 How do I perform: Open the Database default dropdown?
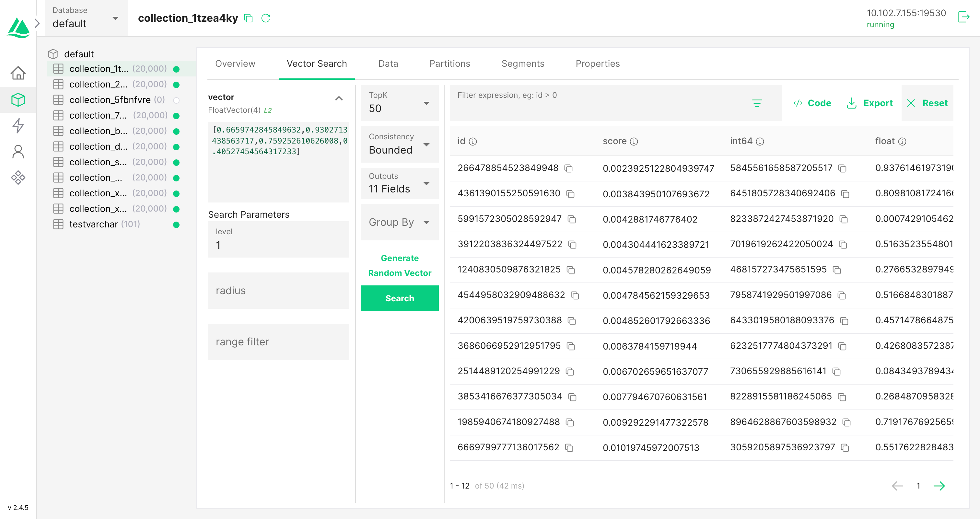(x=86, y=18)
